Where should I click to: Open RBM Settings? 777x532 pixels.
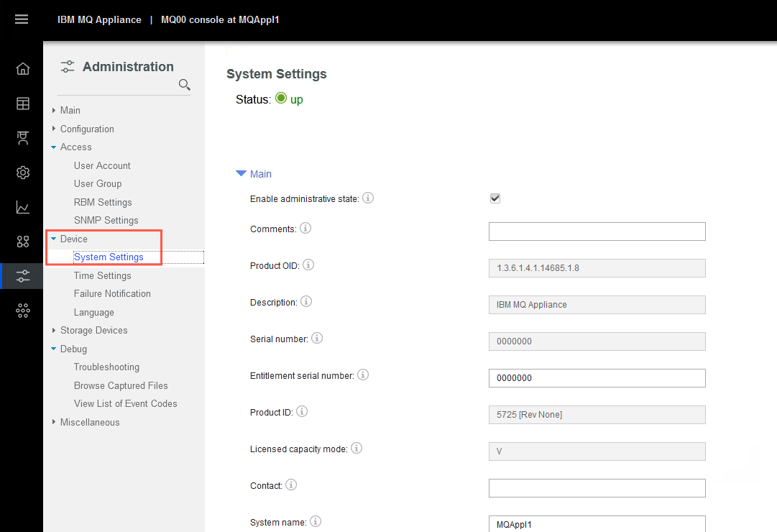[x=103, y=202]
